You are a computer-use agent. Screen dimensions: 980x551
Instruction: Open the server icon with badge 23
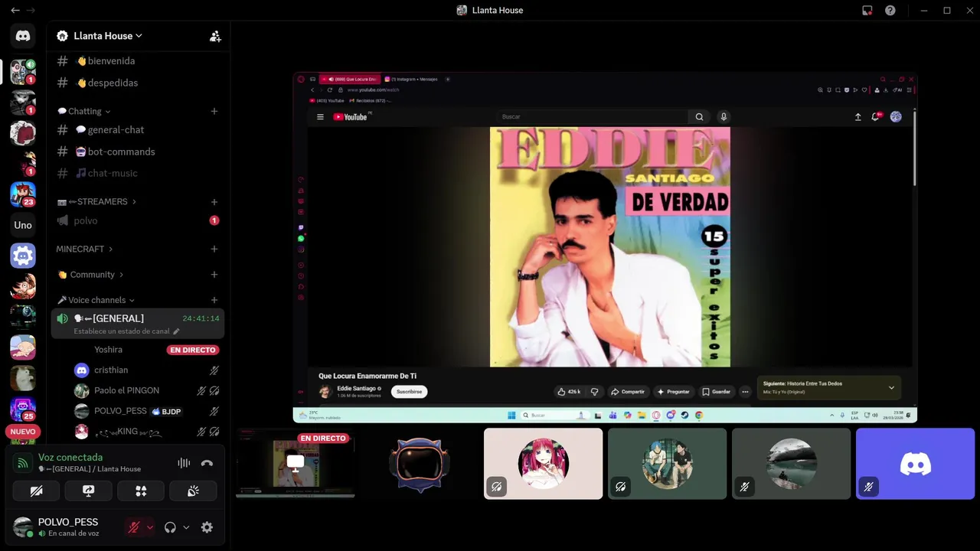pyautogui.click(x=23, y=194)
